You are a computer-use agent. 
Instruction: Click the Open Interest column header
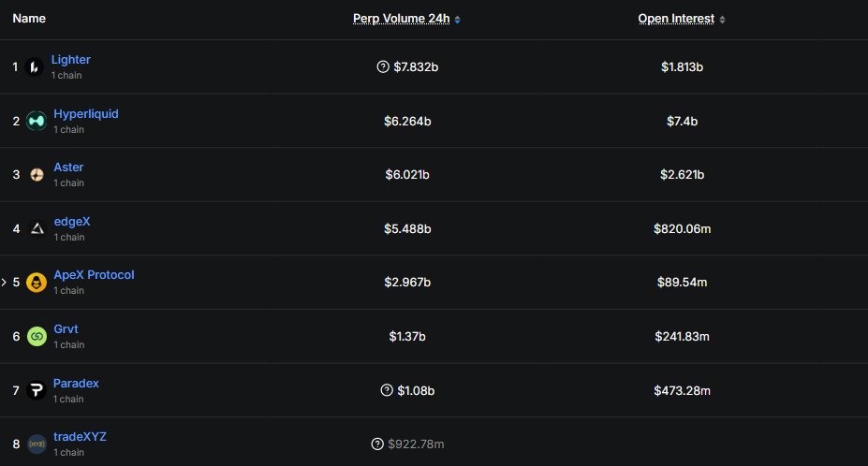coord(676,19)
